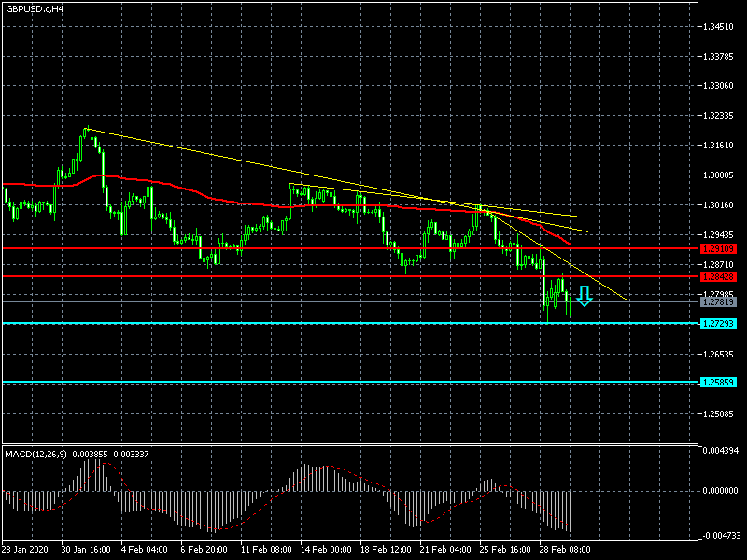Click the 30 Jan 16:00 time label

tap(86, 549)
